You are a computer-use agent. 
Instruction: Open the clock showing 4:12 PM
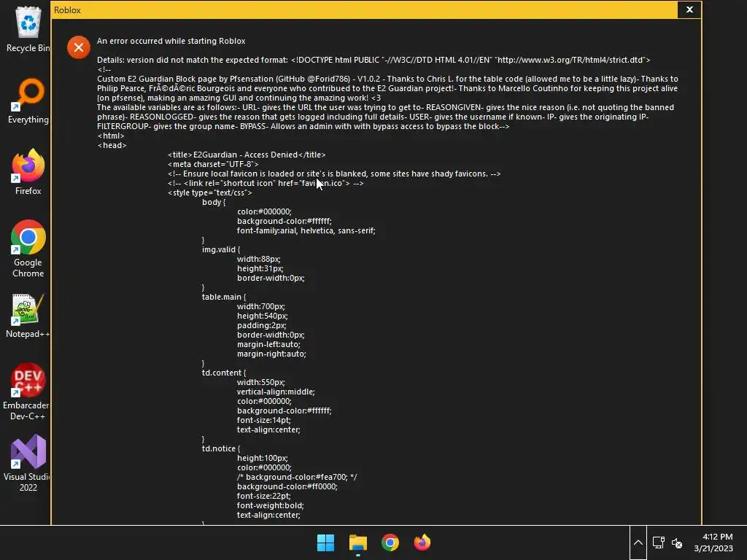713,542
